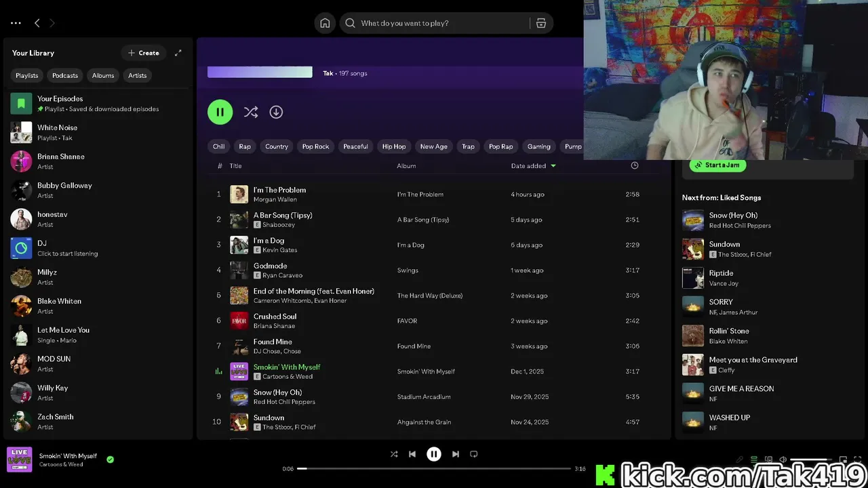Toggle the Chill genre filter

click(x=219, y=146)
